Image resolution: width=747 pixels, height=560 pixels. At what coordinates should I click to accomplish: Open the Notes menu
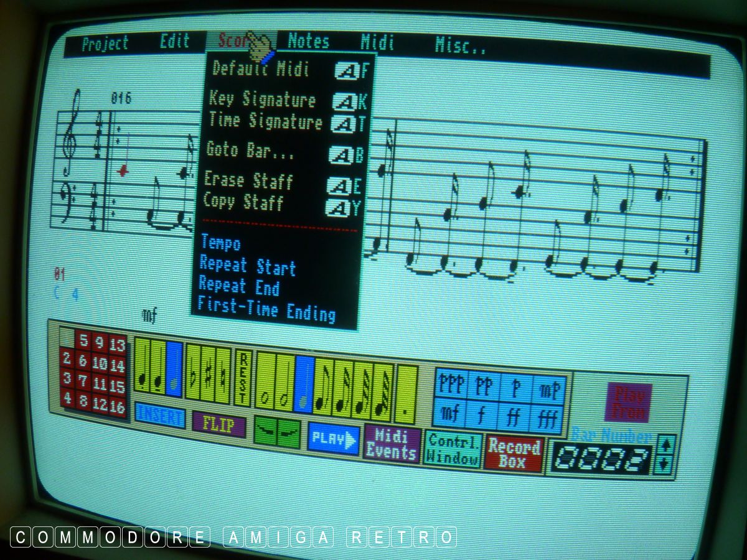[x=308, y=42]
